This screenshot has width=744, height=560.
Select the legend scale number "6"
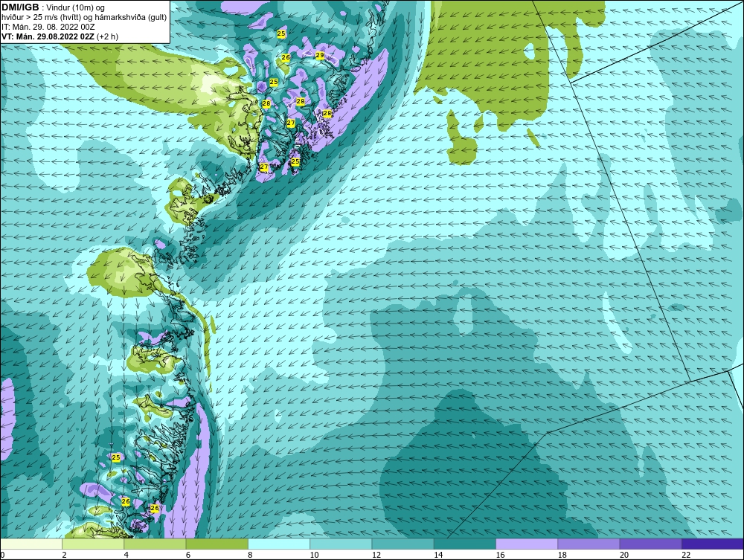[188, 555]
